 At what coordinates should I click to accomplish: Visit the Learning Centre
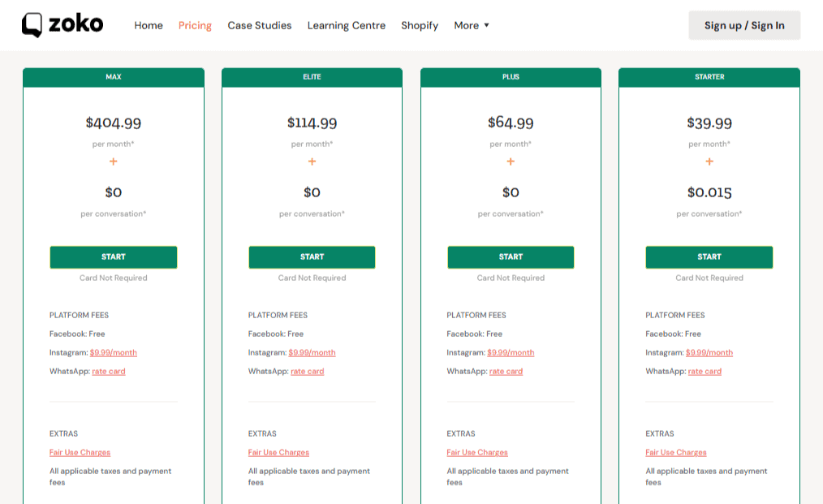[346, 25]
